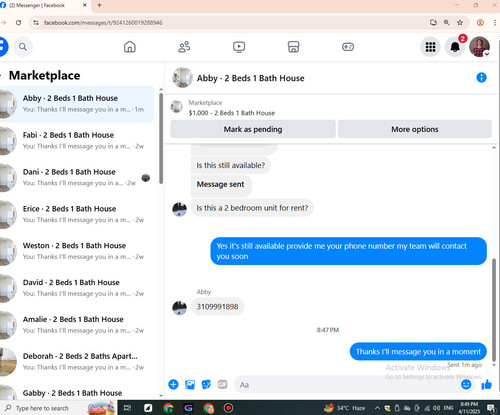Open the Gaming controller icon
Screen dimensions: 500x415
(x=348, y=47)
